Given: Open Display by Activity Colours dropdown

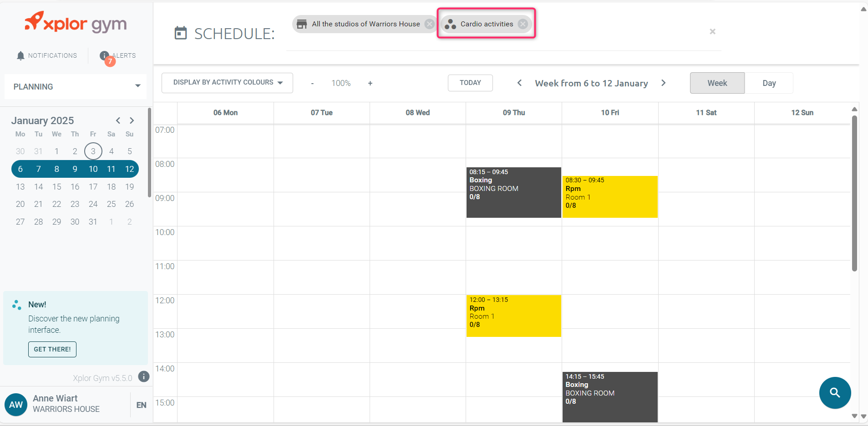Looking at the screenshot, I should coord(227,83).
